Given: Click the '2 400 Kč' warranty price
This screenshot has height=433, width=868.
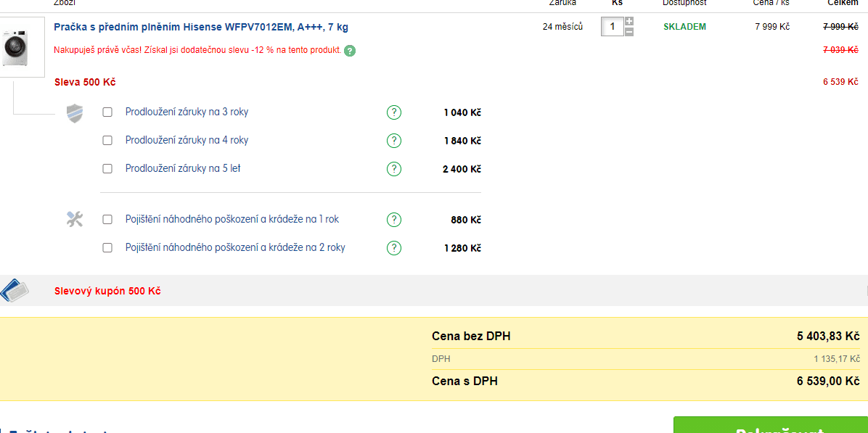Looking at the screenshot, I should [x=462, y=169].
